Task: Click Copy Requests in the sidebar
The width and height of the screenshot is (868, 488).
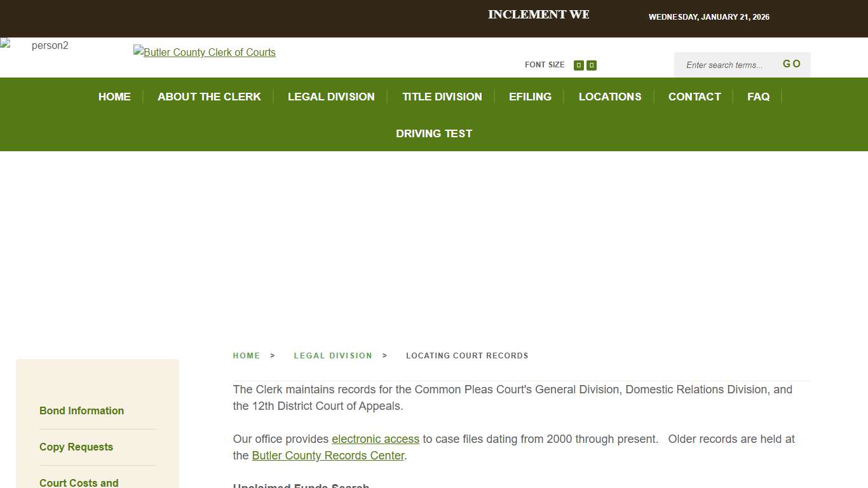Action: pyautogui.click(x=76, y=447)
